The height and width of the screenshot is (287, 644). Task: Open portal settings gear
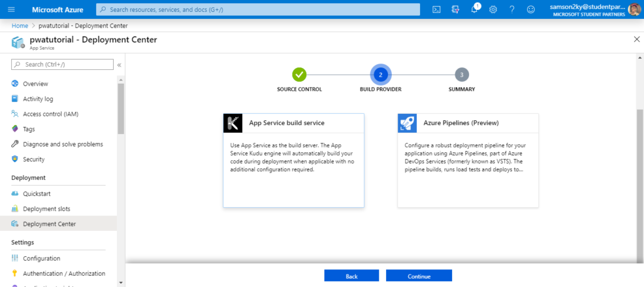tap(493, 9)
